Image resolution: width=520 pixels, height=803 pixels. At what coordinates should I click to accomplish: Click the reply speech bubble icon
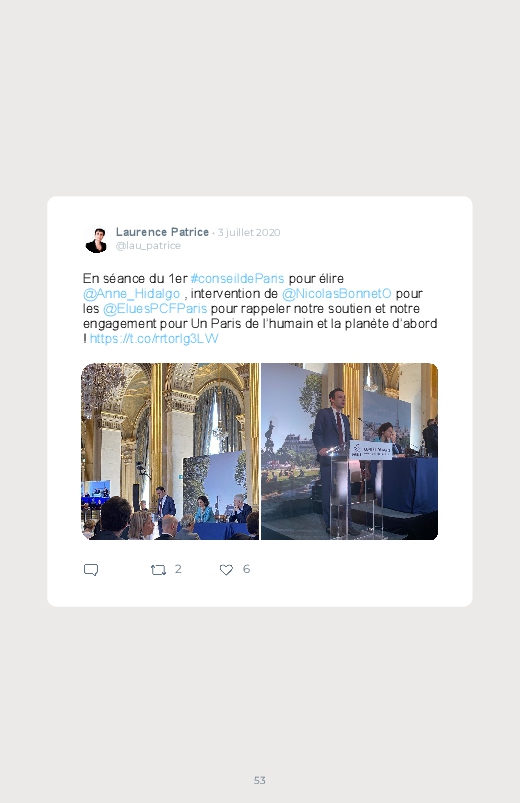91,570
